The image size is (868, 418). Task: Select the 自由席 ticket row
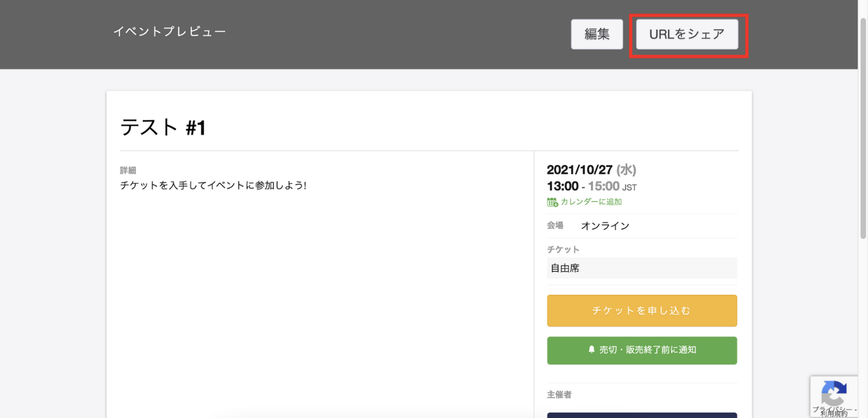point(641,268)
